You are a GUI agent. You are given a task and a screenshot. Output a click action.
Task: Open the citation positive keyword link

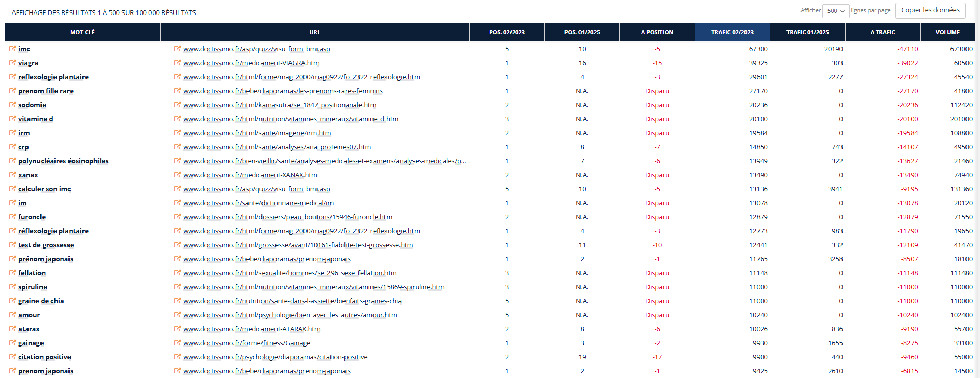45,357
